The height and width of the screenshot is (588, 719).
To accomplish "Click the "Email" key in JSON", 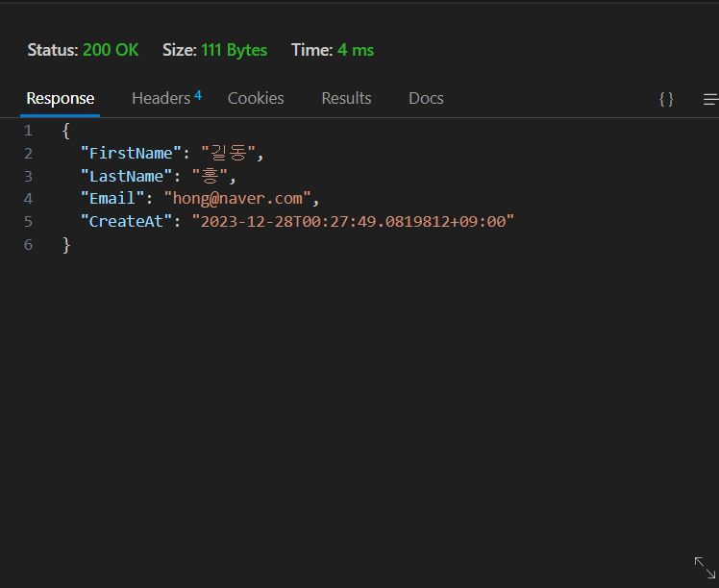I will coord(112,199).
